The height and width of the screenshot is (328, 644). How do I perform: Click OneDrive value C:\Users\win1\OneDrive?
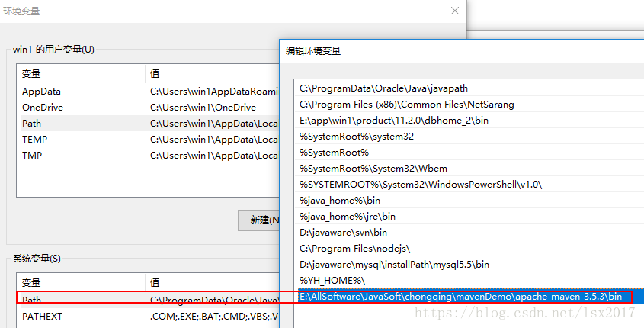(x=203, y=108)
